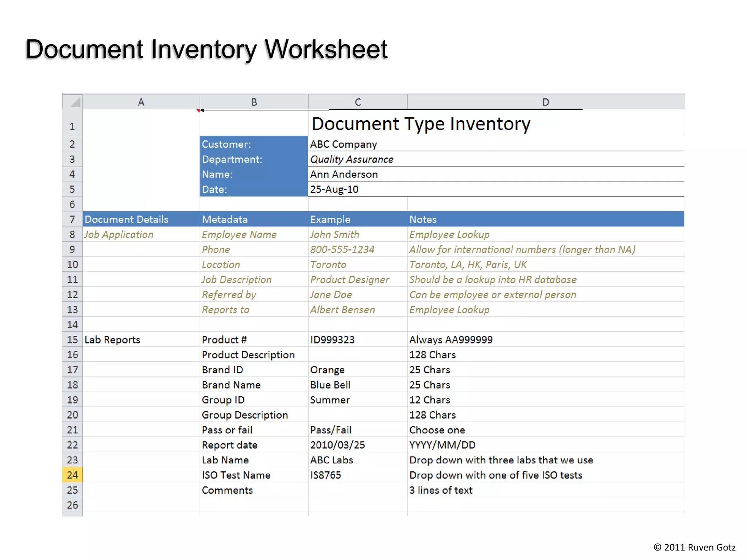
Task: Click the 'Job Description' cell
Action: coord(254,279)
